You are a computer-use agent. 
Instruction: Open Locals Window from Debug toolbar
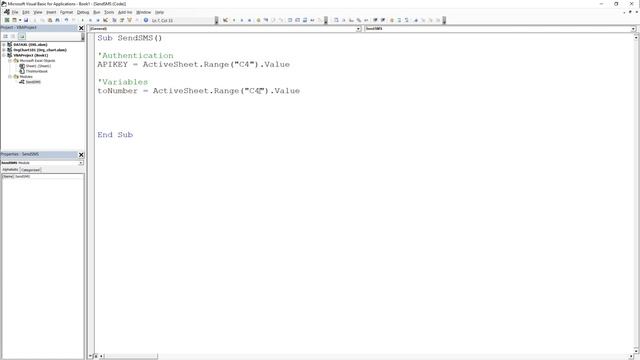pos(290,20)
